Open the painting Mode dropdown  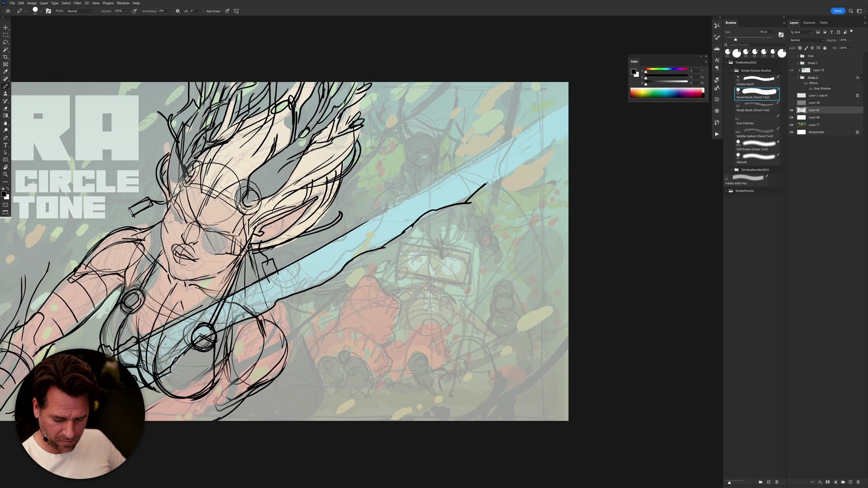[80, 11]
